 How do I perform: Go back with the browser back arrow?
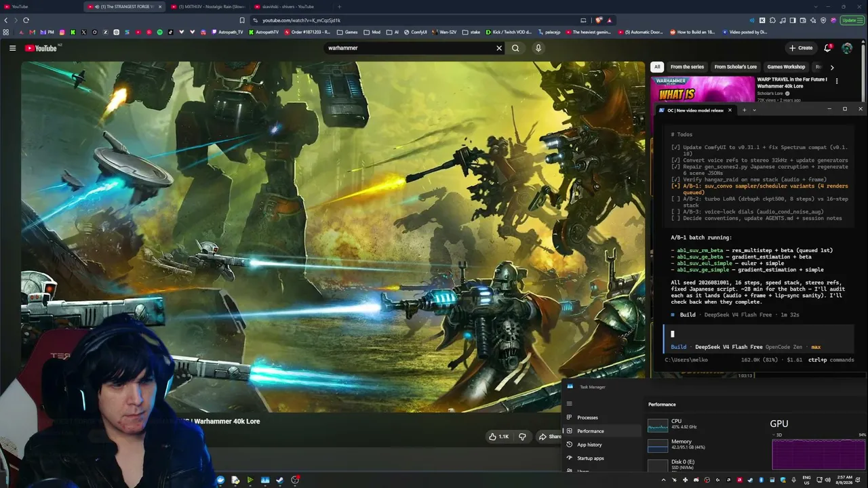tap(5, 20)
